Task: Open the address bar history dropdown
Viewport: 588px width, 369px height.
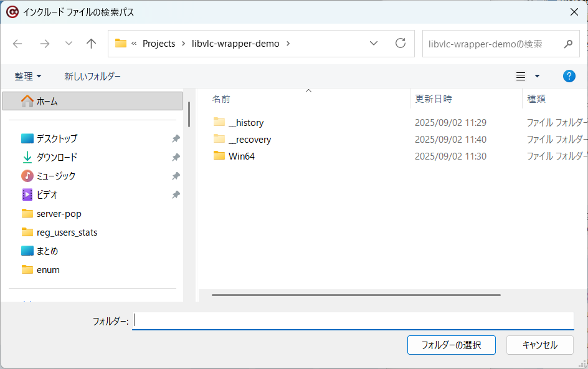Action: [x=374, y=43]
